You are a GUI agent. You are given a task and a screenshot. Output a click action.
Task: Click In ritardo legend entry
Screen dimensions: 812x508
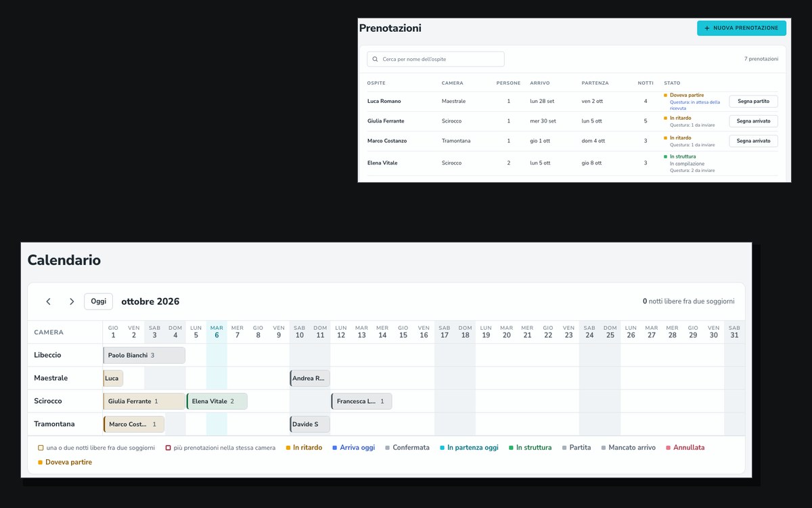[304, 448]
